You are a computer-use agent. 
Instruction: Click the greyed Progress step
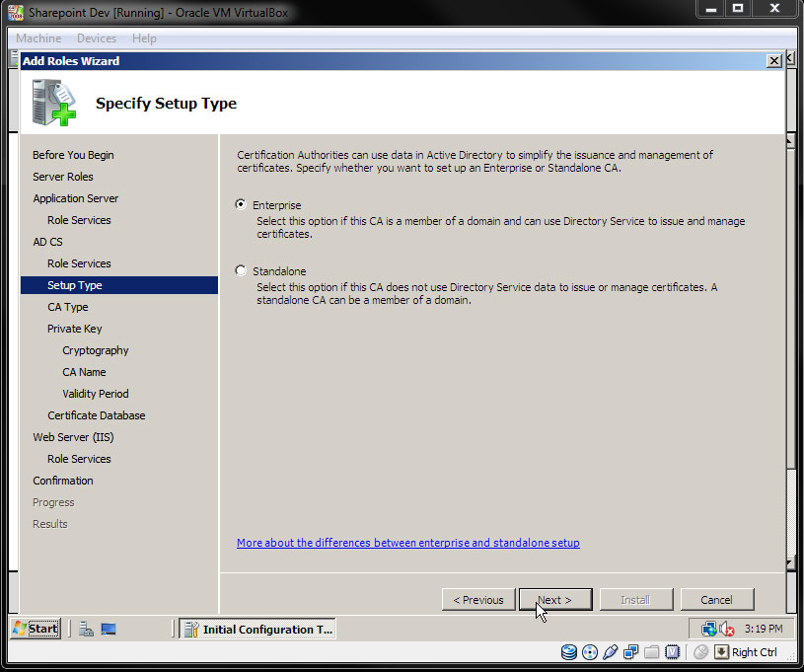(x=53, y=502)
